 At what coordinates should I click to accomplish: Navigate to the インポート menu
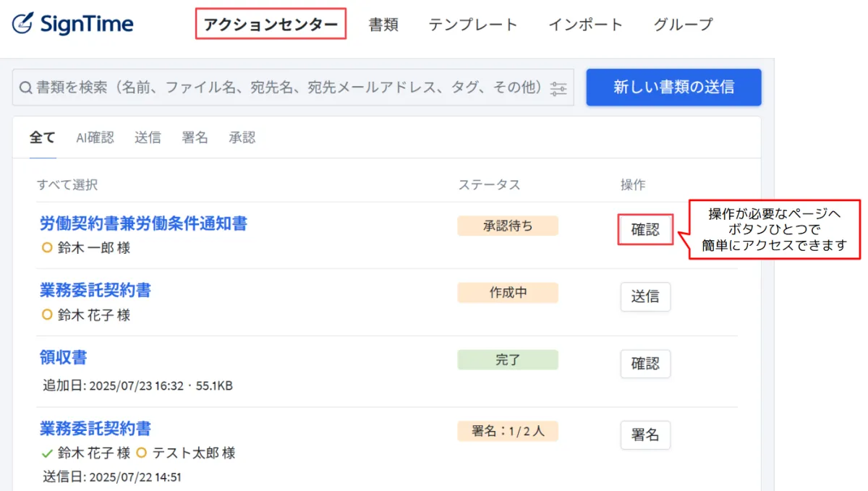585,25
